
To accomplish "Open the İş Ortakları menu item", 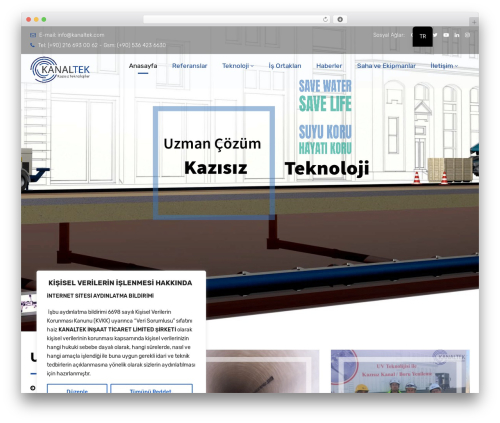I will pos(285,66).
